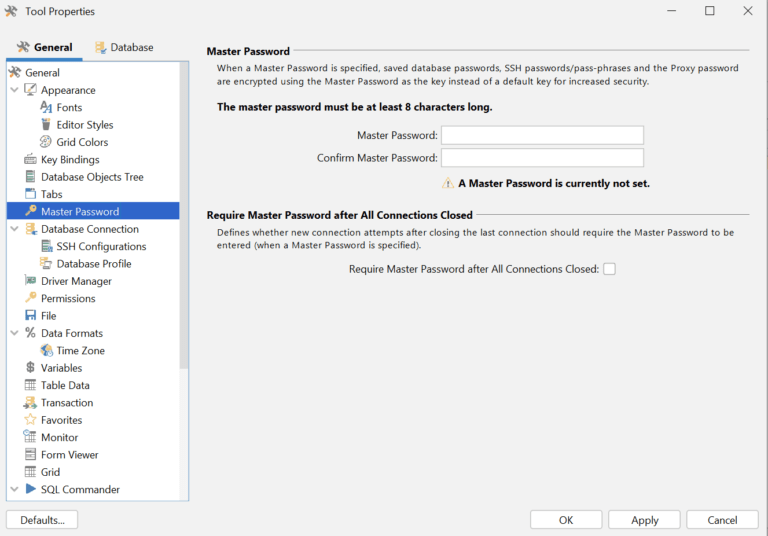Screen dimensions: 768x536
Task: Click the Favorites star icon
Action: (30, 420)
